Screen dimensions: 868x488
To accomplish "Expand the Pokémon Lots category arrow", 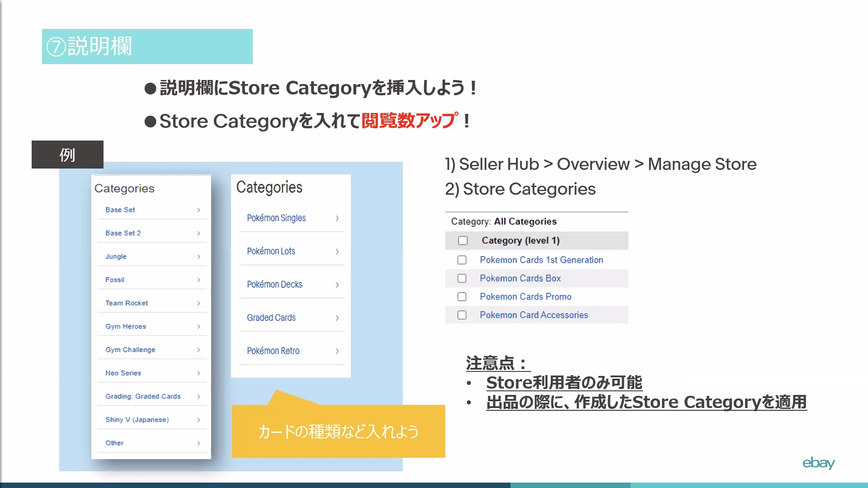I will click(x=337, y=252).
